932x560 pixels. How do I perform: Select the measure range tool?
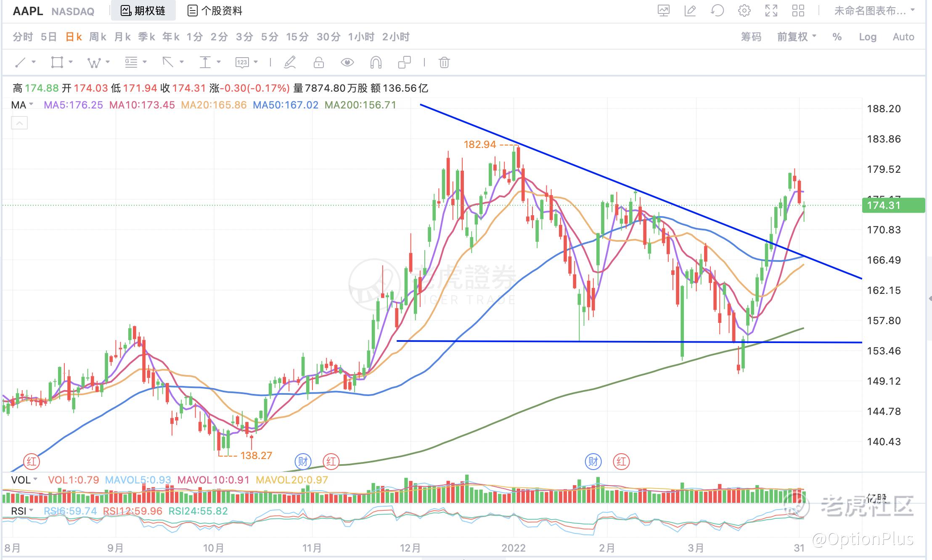coord(205,63)
